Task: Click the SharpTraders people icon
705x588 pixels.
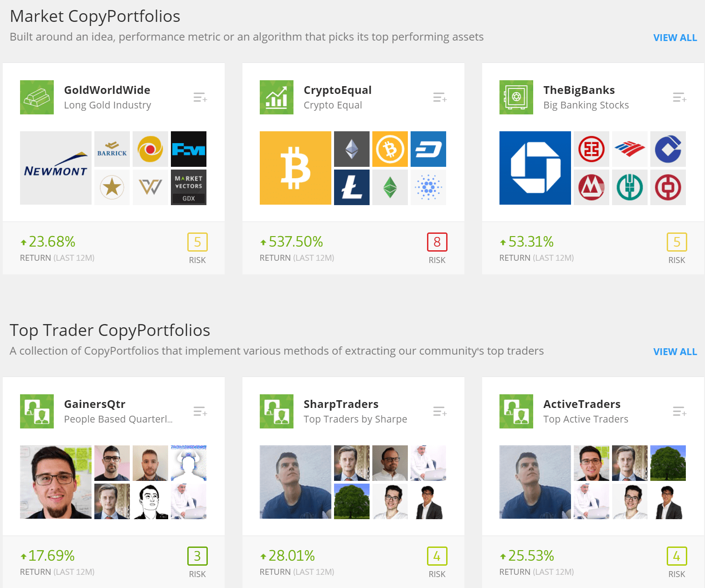Action: click(x=277, y=412)
